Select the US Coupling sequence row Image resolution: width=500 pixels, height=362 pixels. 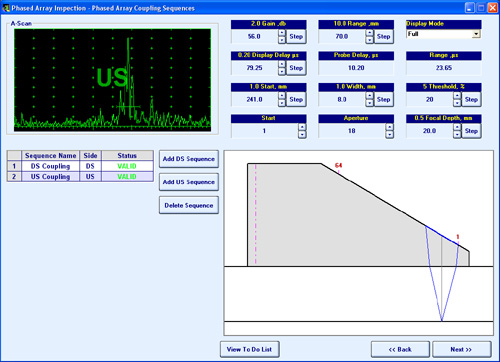tap(80, 176)
